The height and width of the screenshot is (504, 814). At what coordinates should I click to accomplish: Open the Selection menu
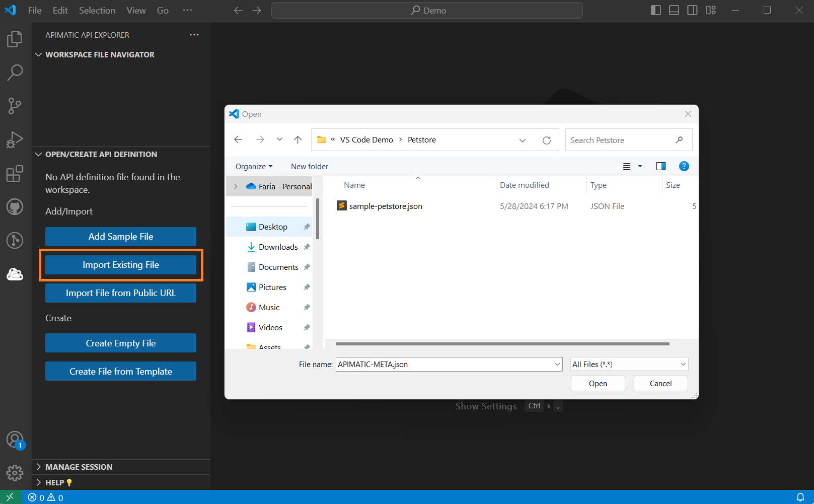pos(97,10)
